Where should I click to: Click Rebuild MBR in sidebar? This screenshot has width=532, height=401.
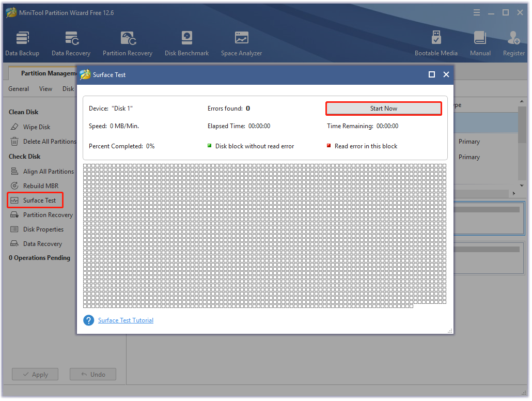(34, 186)
